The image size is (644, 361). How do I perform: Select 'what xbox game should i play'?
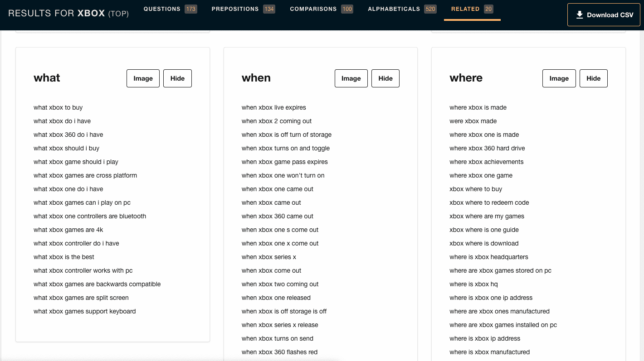click(76, 162)
